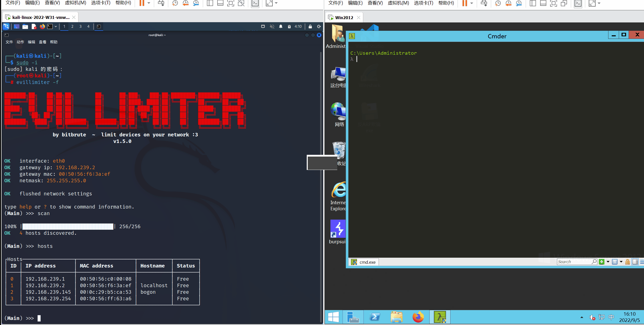Select the Kali dragon applications menu
The width and height of the screenshot is (644, 325).
6,26
